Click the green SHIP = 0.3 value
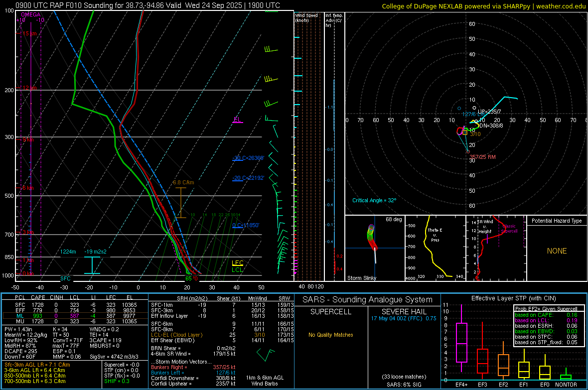 117,381
